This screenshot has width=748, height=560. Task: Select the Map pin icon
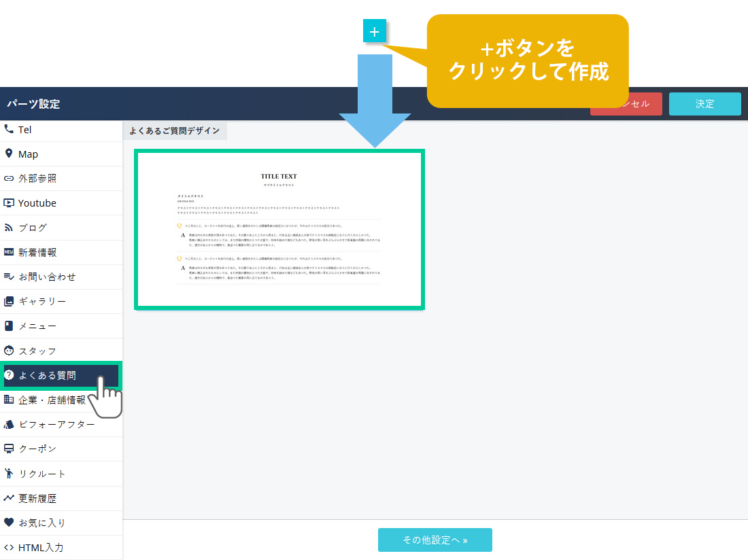(x=9, y=154)
